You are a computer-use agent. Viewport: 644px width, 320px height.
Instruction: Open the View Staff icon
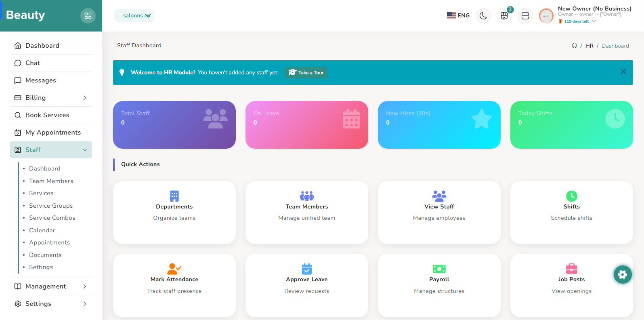(x=439, y=196)
